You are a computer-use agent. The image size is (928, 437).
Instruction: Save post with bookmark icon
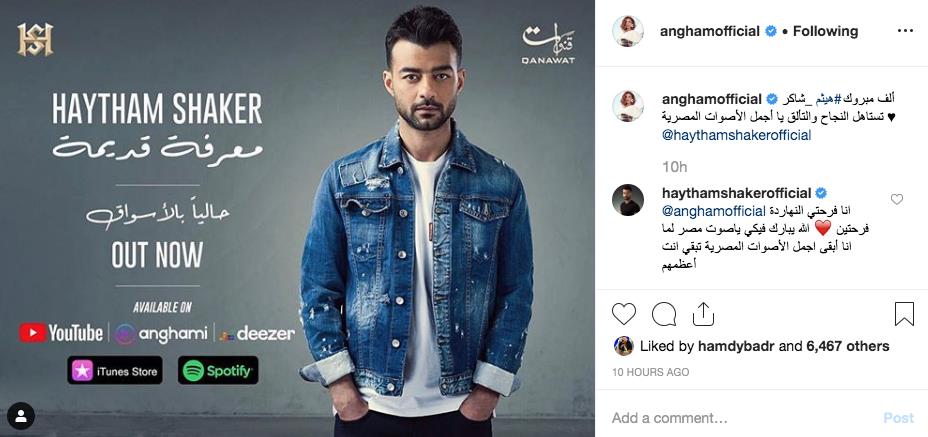click(904, 314)
